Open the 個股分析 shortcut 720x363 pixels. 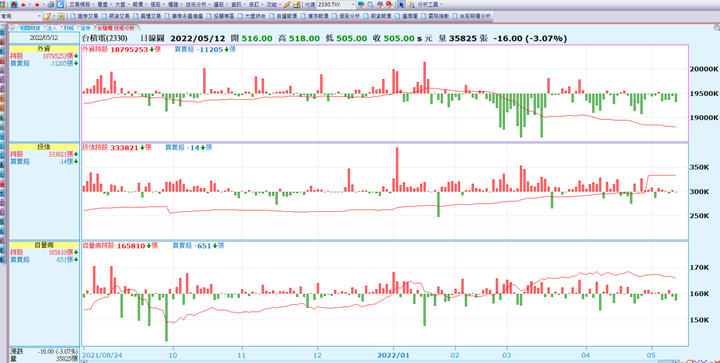(346, 16)
